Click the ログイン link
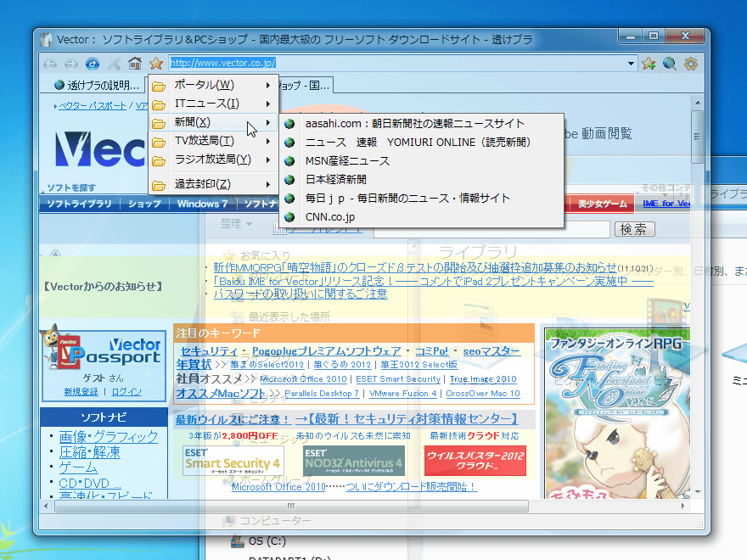 click(126, 392)
